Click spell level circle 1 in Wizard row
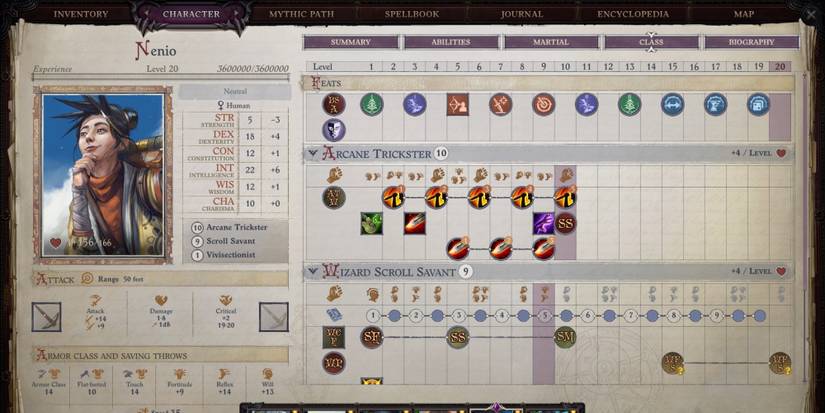This screenshot has width=825, height=413. click(x=373, y=316)
